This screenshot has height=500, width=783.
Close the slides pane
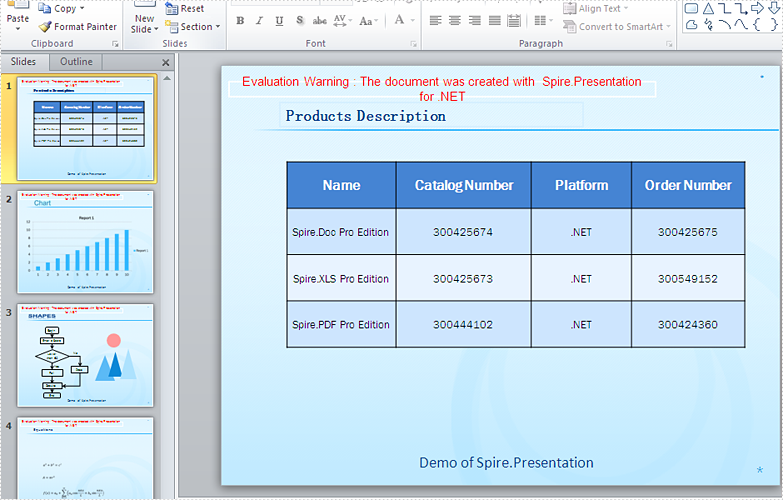[166, 63]
